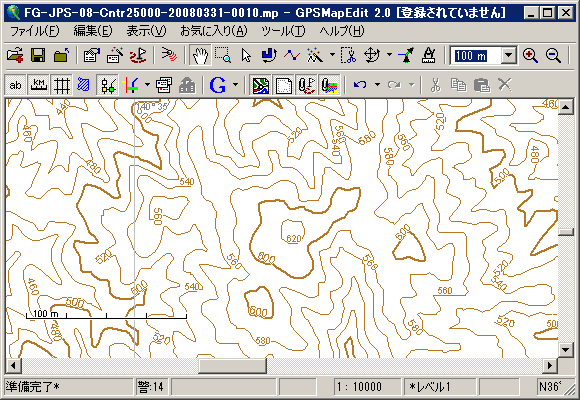580x400 pixels.
Task: Zoom in with the red plus magnifier
Action: coord(530,56)
